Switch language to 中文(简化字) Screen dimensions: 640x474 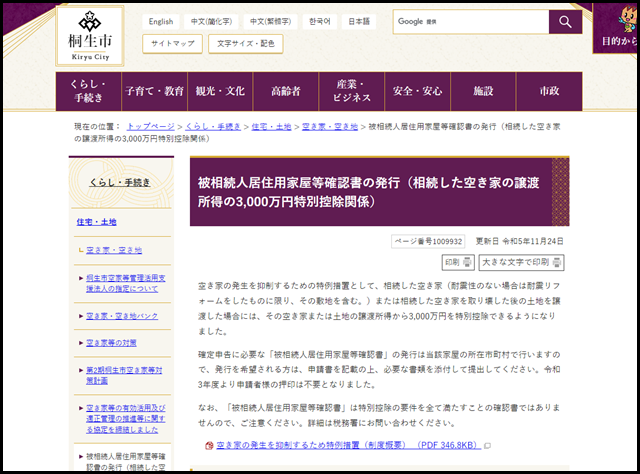click(212, 21)
